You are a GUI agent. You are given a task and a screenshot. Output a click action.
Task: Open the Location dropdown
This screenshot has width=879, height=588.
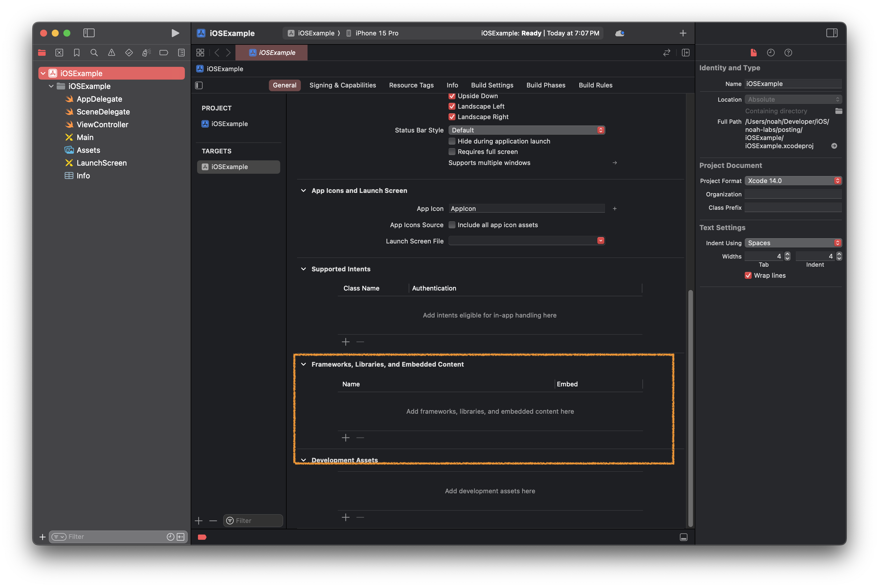[793, 99]
